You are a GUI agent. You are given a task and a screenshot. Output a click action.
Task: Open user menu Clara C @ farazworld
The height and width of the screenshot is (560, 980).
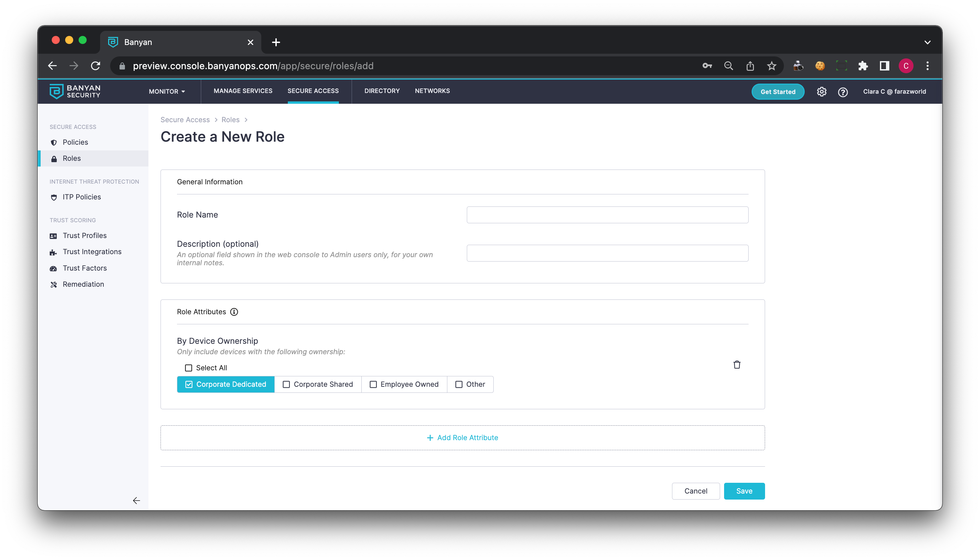coord(894,92)
